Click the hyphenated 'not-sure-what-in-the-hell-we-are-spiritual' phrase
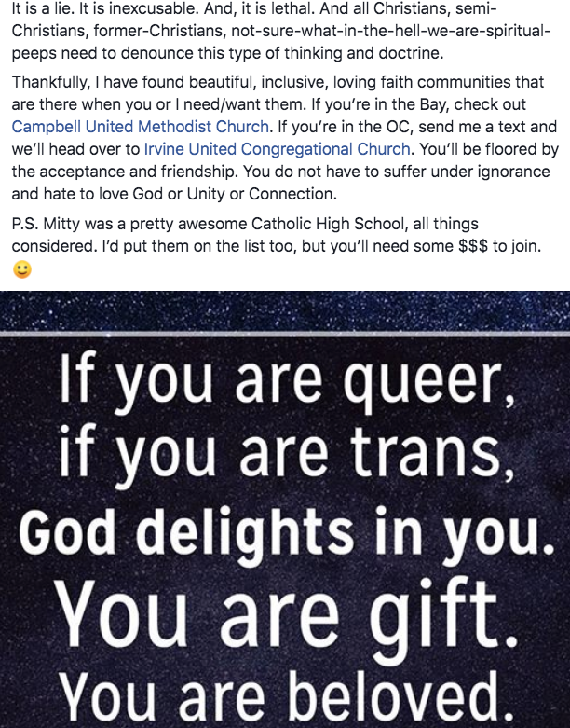 (x=391, y=31)
